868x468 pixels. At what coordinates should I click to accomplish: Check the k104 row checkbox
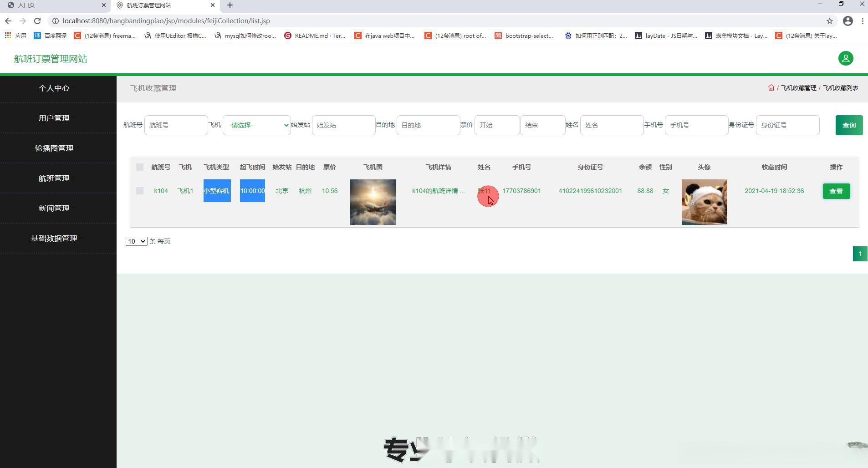140,191
